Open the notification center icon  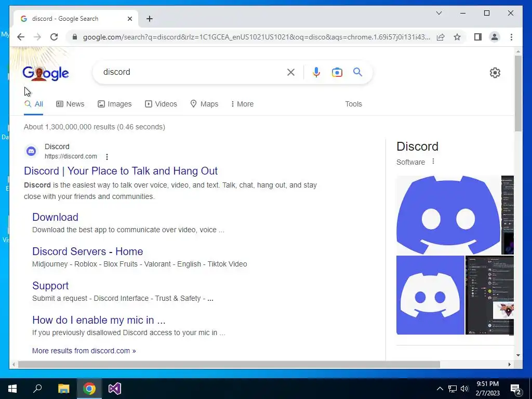pyautogui.click(x=516, y=389)
